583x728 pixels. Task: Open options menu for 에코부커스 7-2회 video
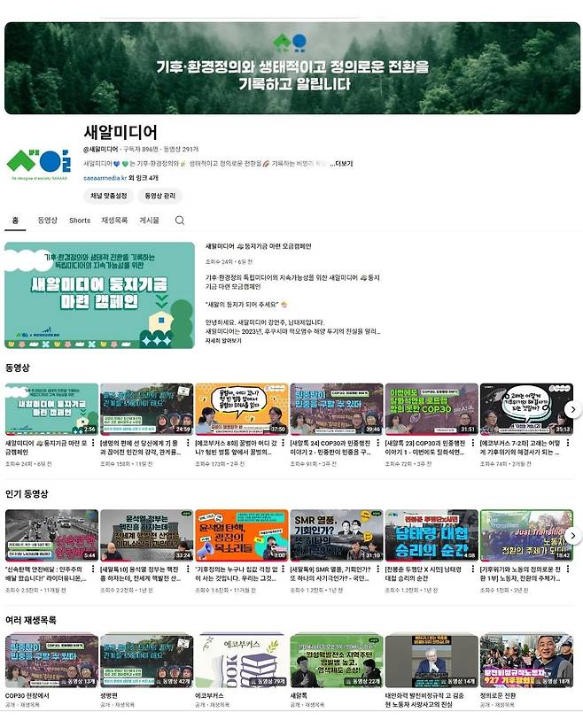(x=568, y=443)
